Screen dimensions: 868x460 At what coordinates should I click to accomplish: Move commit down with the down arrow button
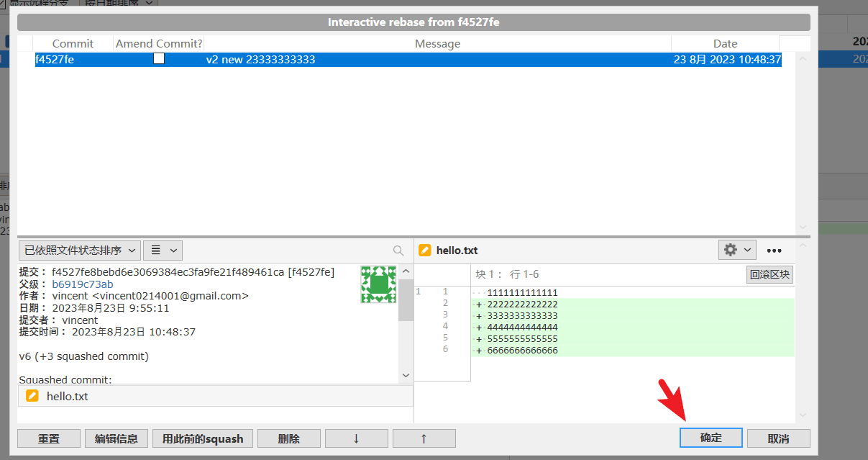coord(356,438)
